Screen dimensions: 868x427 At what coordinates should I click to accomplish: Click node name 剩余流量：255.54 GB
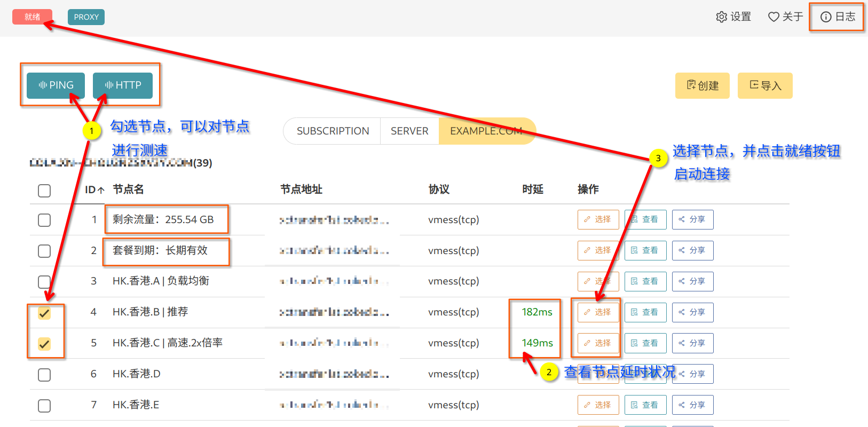click(x=163, y=219)
